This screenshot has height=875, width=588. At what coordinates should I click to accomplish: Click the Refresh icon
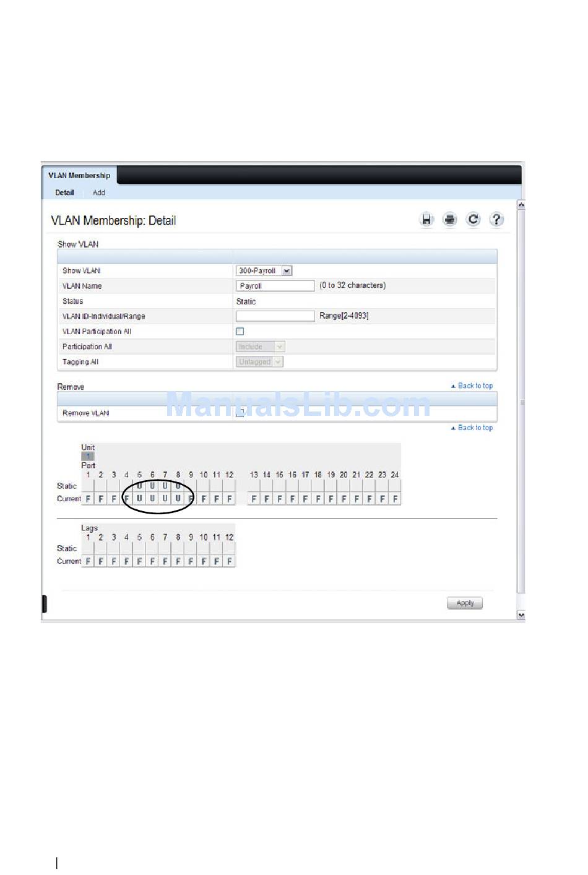coord(473,220)
